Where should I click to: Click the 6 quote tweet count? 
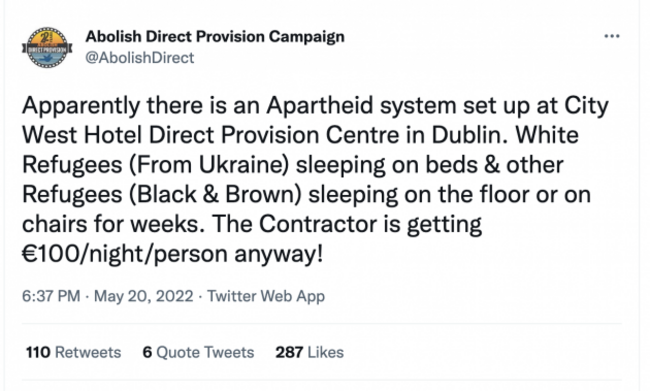(147, 352)
